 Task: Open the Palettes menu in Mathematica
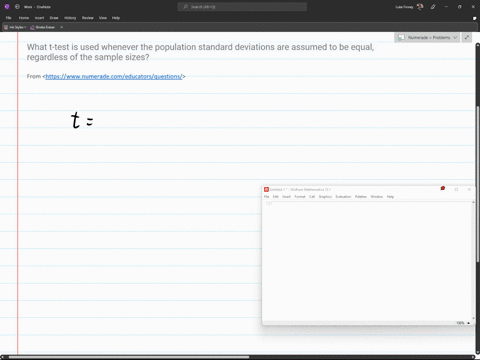361,197
